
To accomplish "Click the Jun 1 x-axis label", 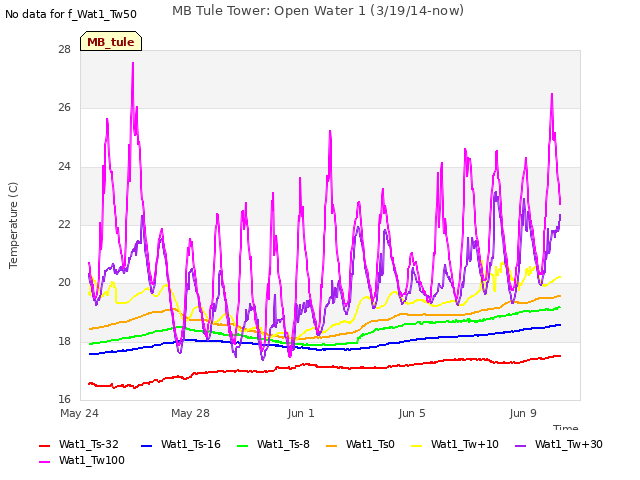I will (x=301, y=413).
